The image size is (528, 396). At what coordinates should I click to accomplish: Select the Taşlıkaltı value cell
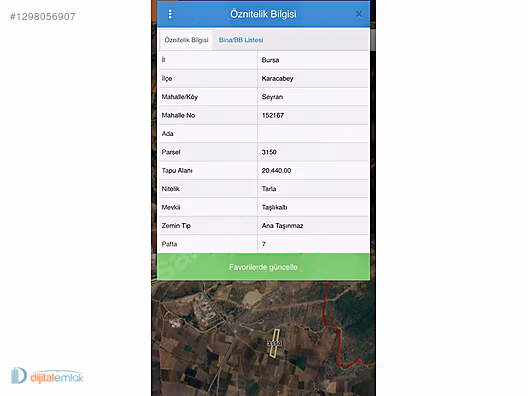pos(313,207)
